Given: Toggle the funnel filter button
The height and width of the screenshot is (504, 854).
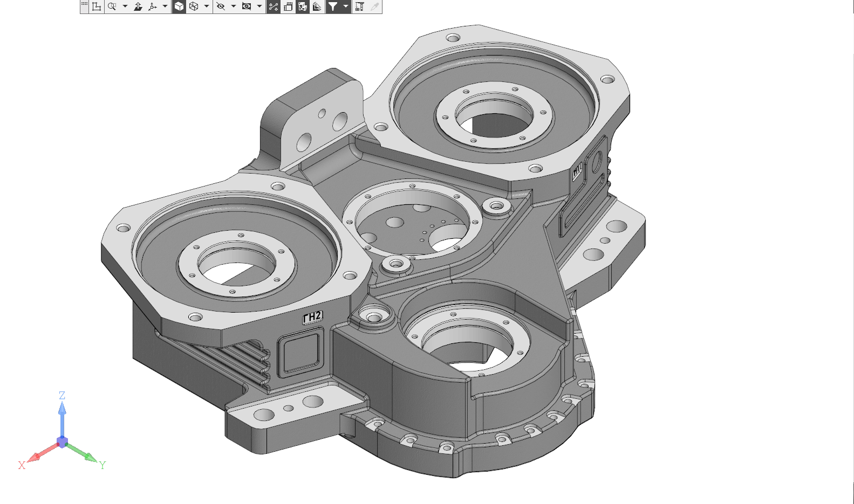Looking at the screenshot, I should pos(333,6).
